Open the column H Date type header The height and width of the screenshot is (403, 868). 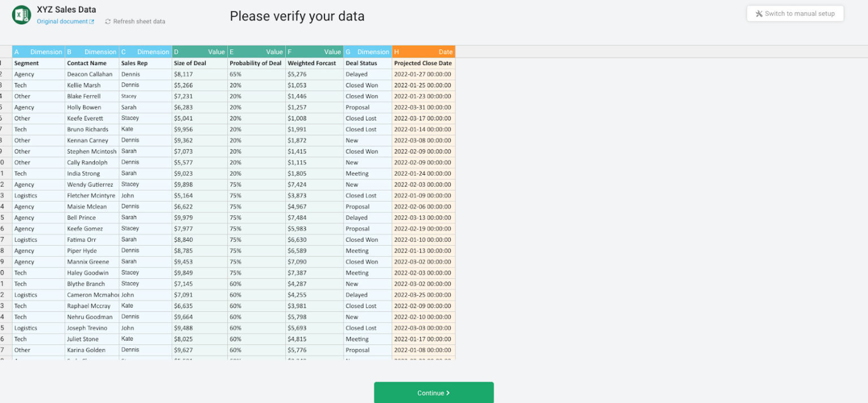tap(423, 51)
